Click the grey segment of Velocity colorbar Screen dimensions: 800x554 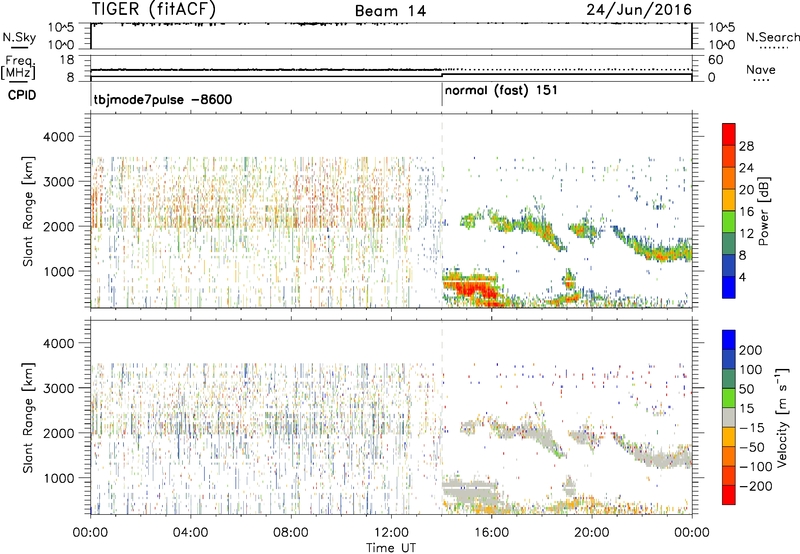(729, 418)
